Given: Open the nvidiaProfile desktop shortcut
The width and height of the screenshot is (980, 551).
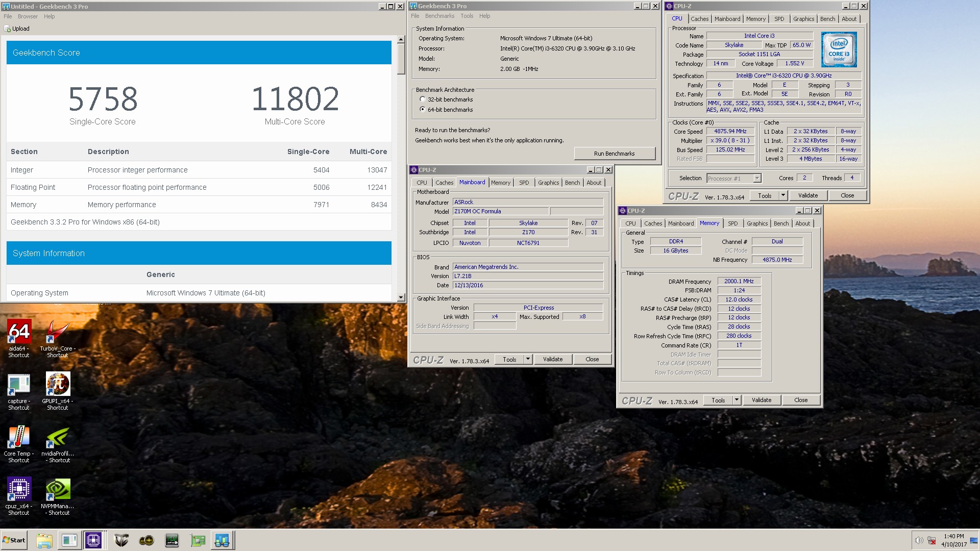Looking at the screenshot, I should (x=58, y=444).
